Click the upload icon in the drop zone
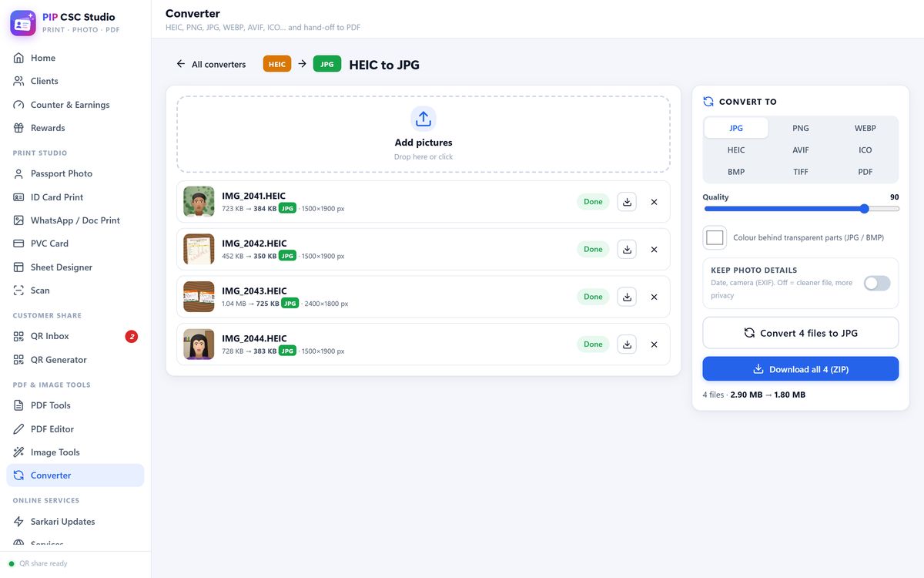The width and height of the screenshot is (924, 578). tap(423, 119)
